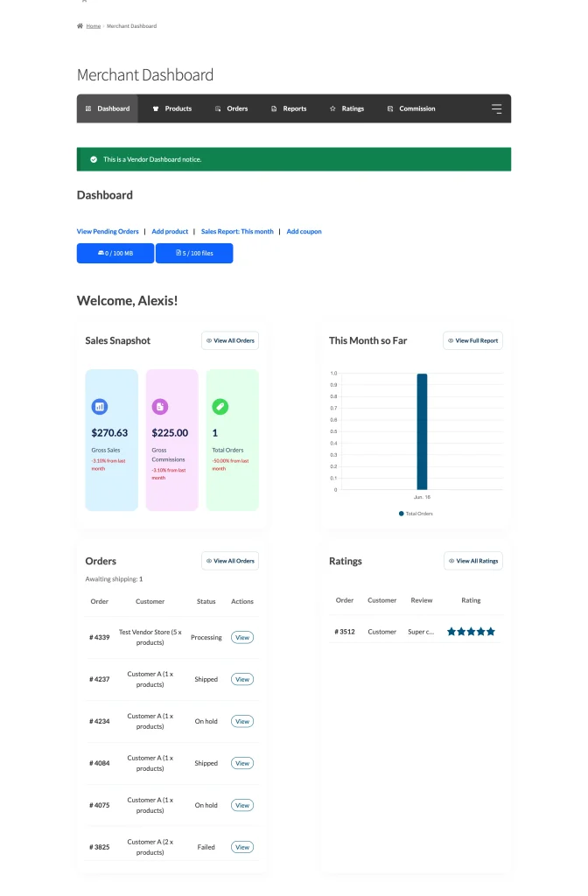
Task: View order #3825
Action: pos(242,847)
